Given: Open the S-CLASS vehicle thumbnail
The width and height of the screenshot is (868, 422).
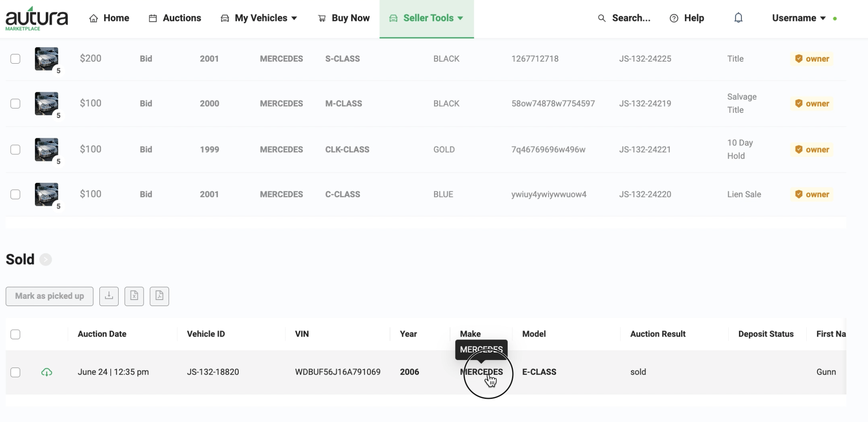Looking at the screenshot, I should coord(47,59).
